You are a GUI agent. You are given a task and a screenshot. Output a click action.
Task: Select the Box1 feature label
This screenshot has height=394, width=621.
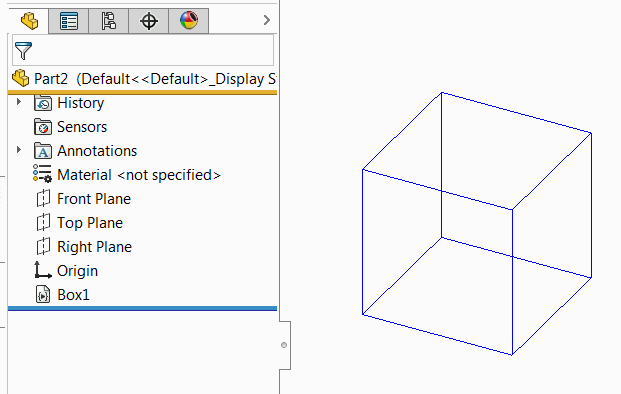click(x=73, y=295)
